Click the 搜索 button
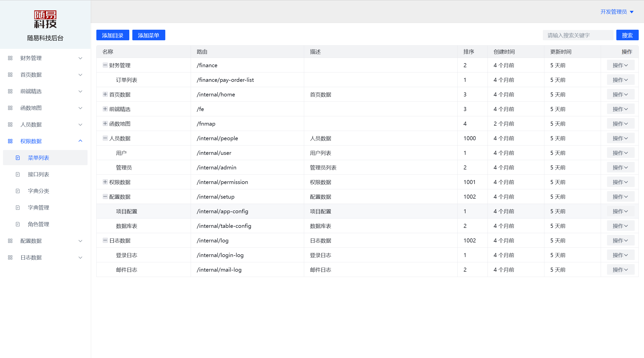The width and height of the screenshot is (644, 358). pos(627,35)
